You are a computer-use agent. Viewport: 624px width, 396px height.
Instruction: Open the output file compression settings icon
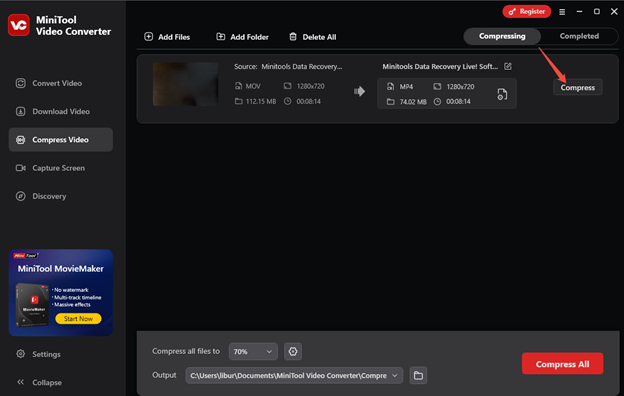click(502, 94)
